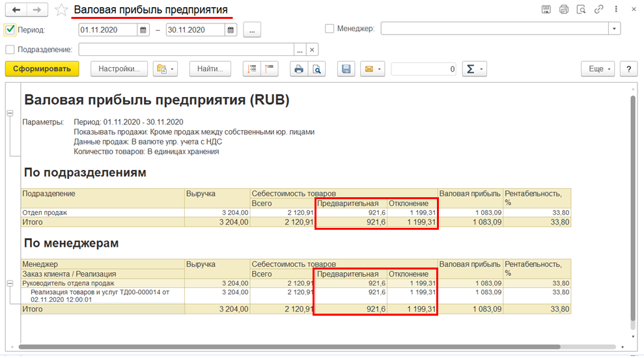Clear the Подразделение field with X button
The image size is (644, 358).
[x=312, y=49]
